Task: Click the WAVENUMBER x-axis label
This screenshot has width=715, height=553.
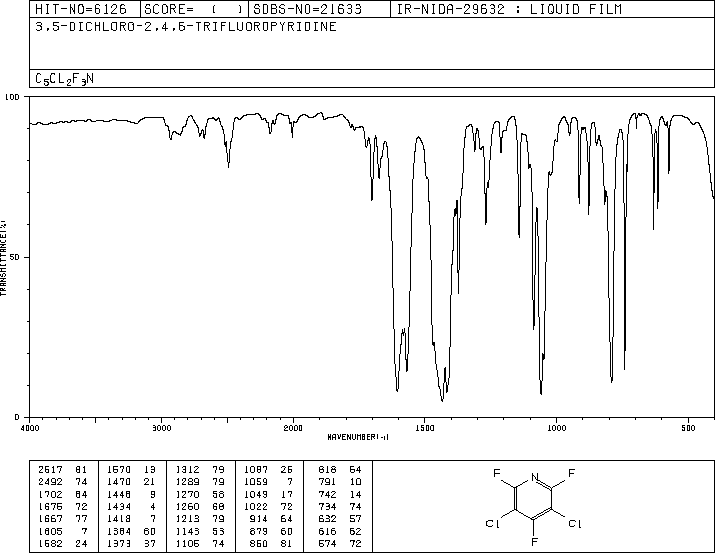Action: tap(358, 437)
